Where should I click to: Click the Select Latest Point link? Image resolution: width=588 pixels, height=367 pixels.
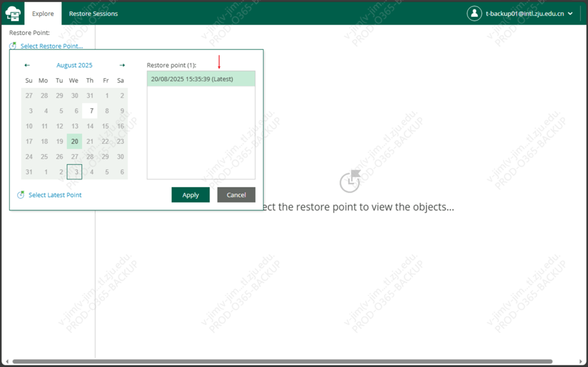pos(55,195)
